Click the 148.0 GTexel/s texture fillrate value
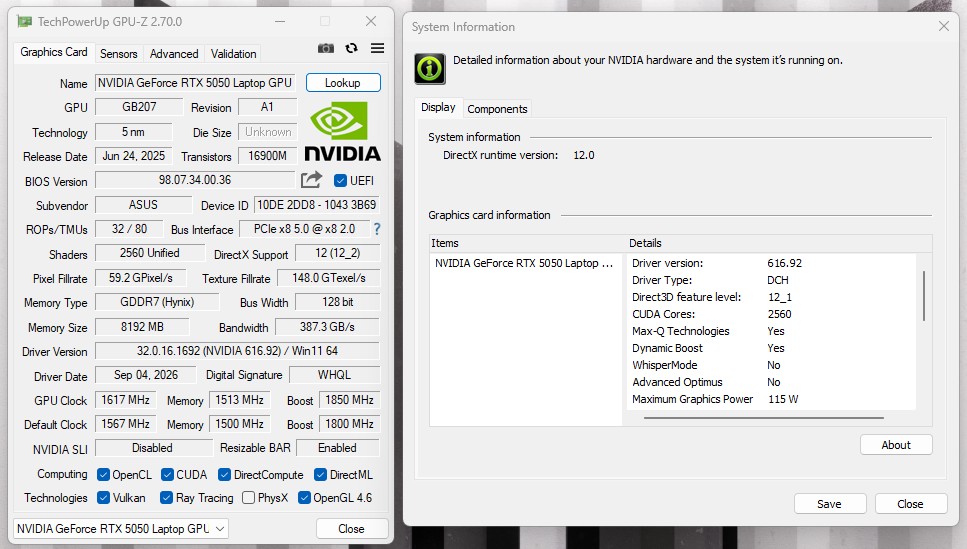The width and height of the screenshot is (967, 549). click(329, 278)
